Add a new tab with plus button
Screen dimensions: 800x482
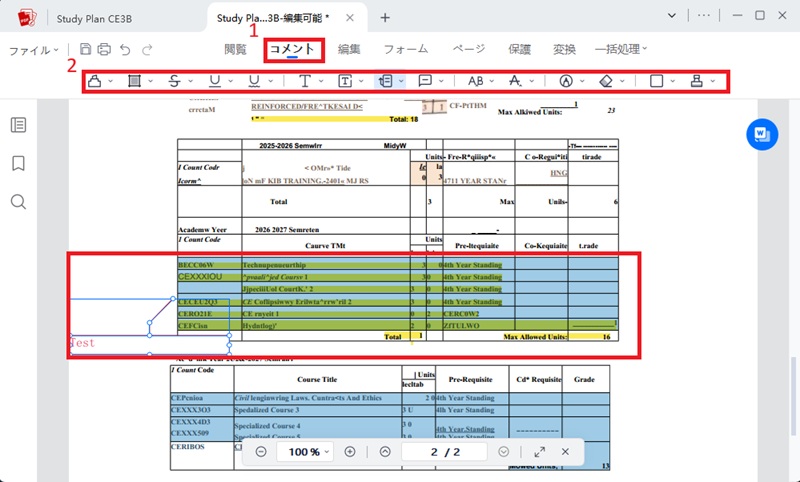click(385, 18)
